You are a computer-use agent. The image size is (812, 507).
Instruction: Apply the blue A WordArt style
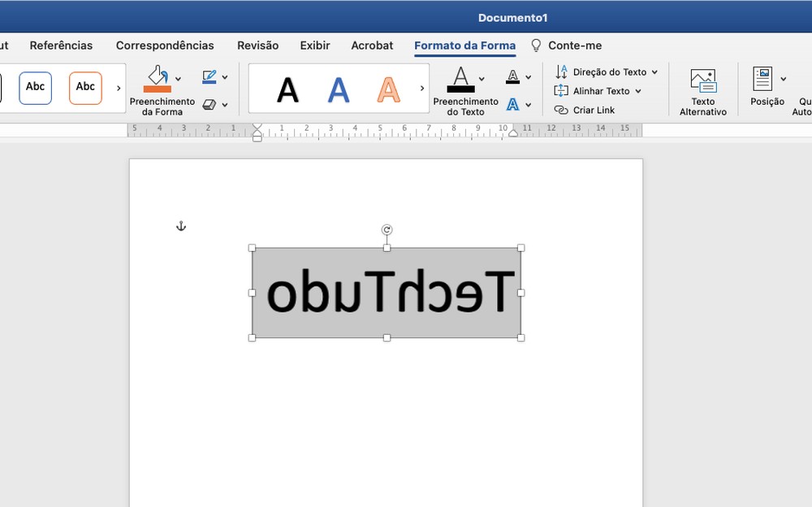tap(338, 89)
